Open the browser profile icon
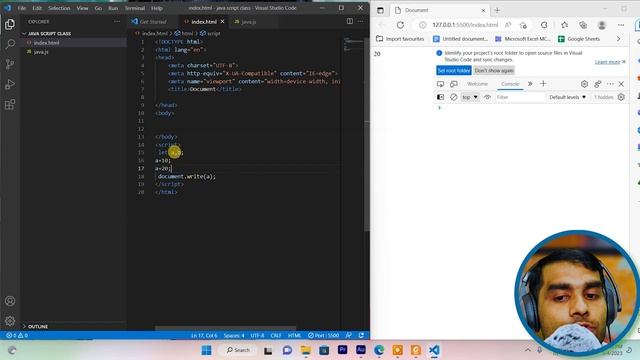Image resolution: width=640 pixels, height=360 pixels. 602,25
